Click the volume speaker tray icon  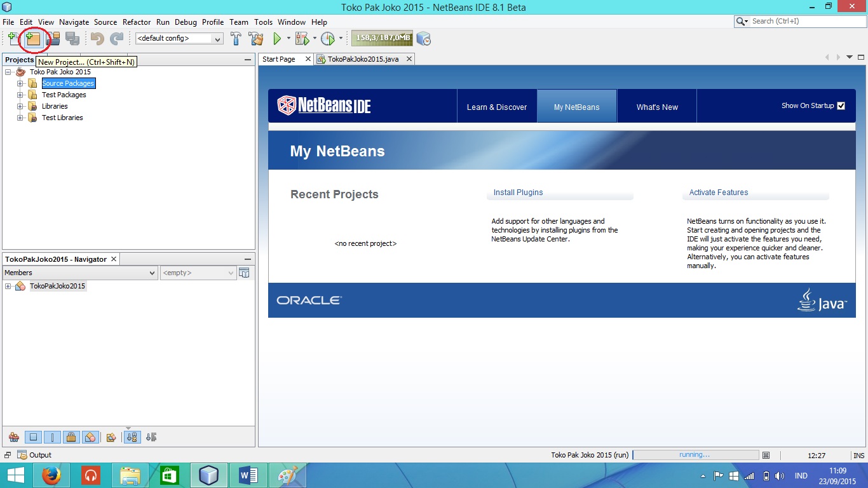[780, 476]
